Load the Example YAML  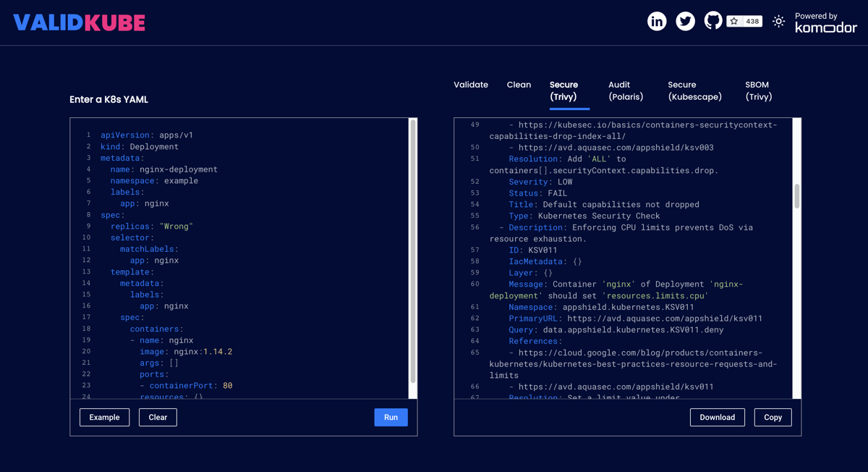pos(104,417)
